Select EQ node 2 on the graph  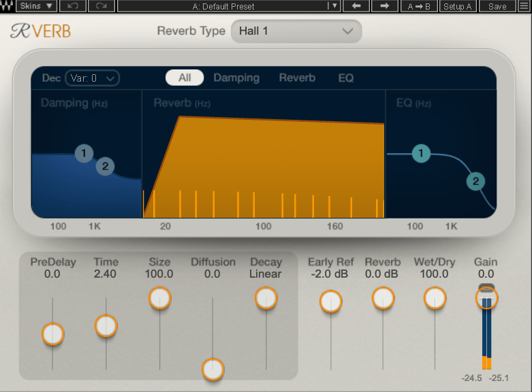pyautogui.click(x=475, y=181)
